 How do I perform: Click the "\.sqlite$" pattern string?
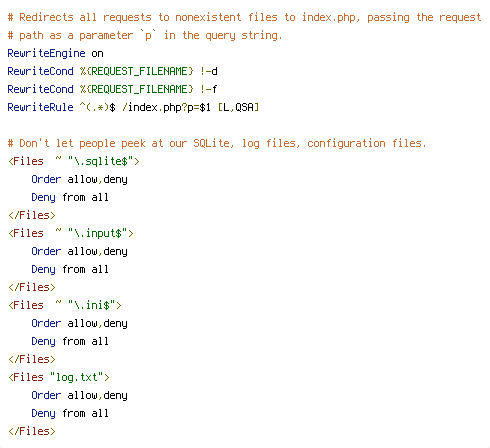[101, 161]
